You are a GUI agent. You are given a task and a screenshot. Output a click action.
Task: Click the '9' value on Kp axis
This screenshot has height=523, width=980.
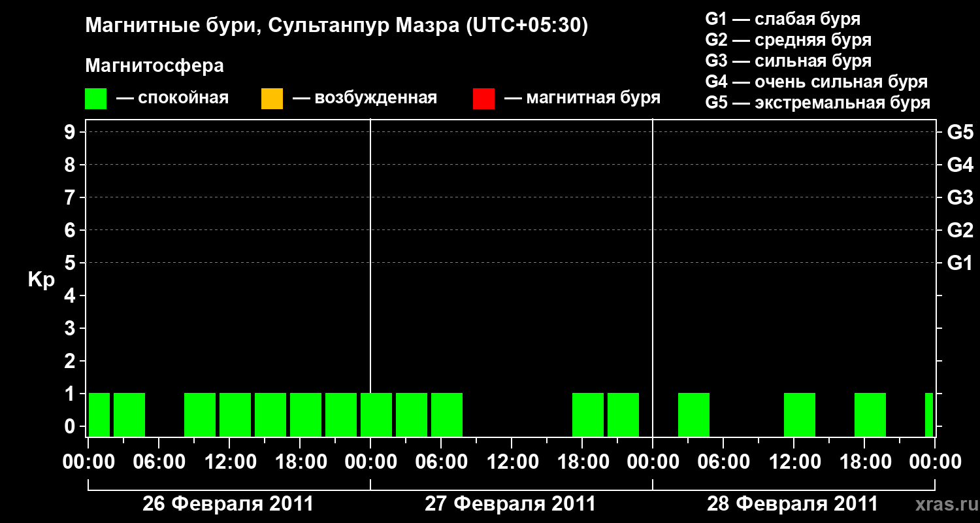(71, 132)
